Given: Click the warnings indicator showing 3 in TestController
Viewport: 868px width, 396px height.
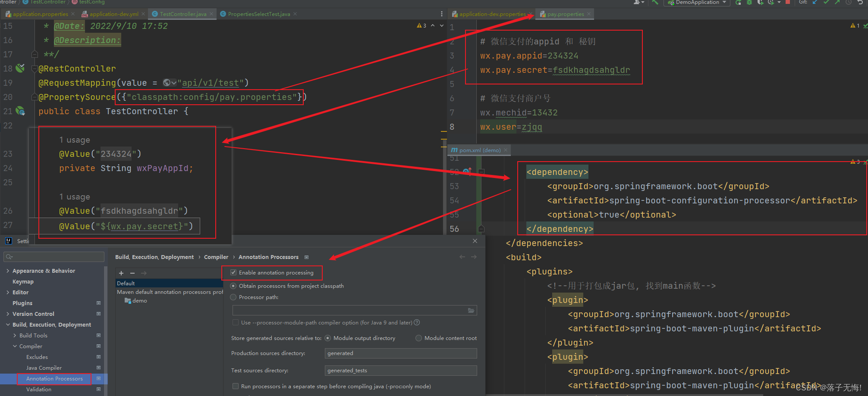Looking at the screenshot, I should pyautogui.click(x=421, y=26).
